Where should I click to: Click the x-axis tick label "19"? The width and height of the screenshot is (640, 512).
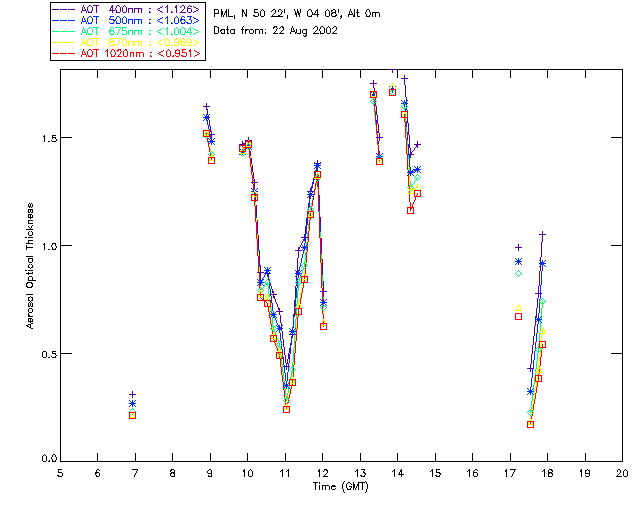[585, 473]
